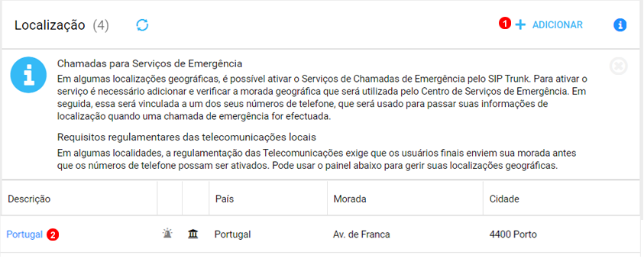The image size is (644, 275).
Task: Click the Portugal country cell text
Action: (x=232, y=235)
